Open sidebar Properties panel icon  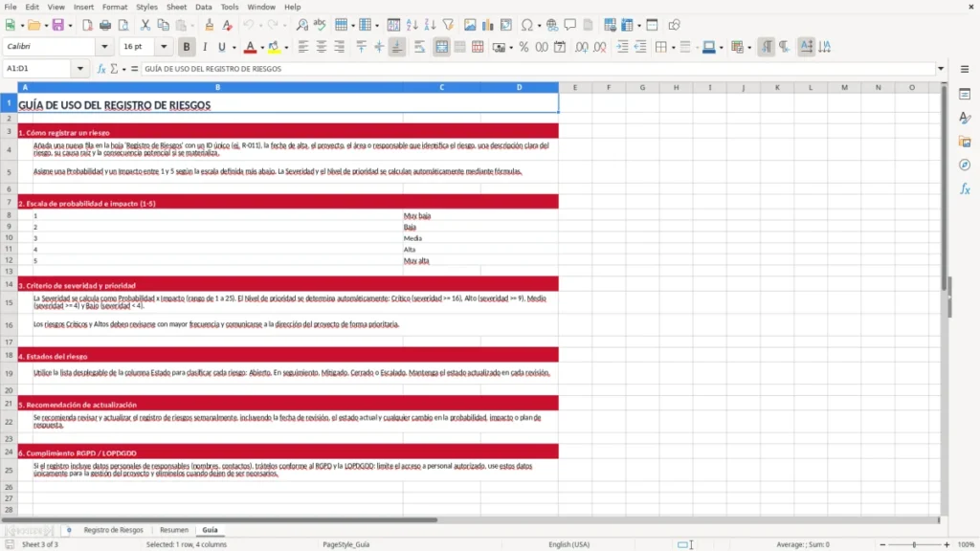pyautogui.click(x=965, y=94)
